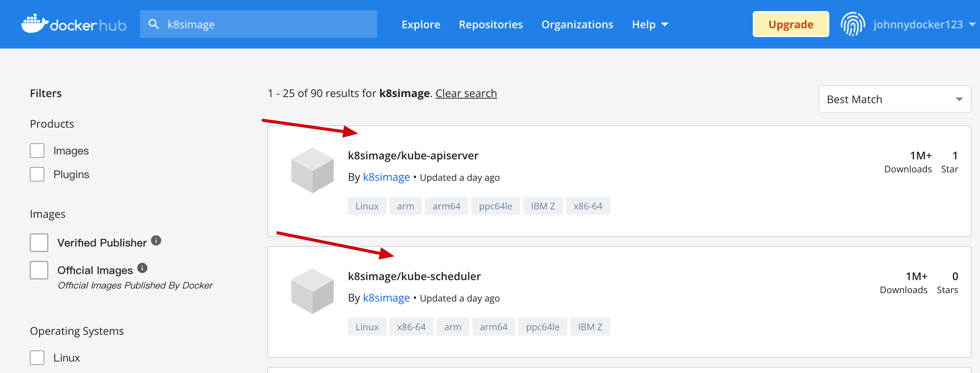The height and width of the screenshot is (373, 980).
Task: Check the Plugins product filter
Action: pyautogui.click(x=37, y=174)
